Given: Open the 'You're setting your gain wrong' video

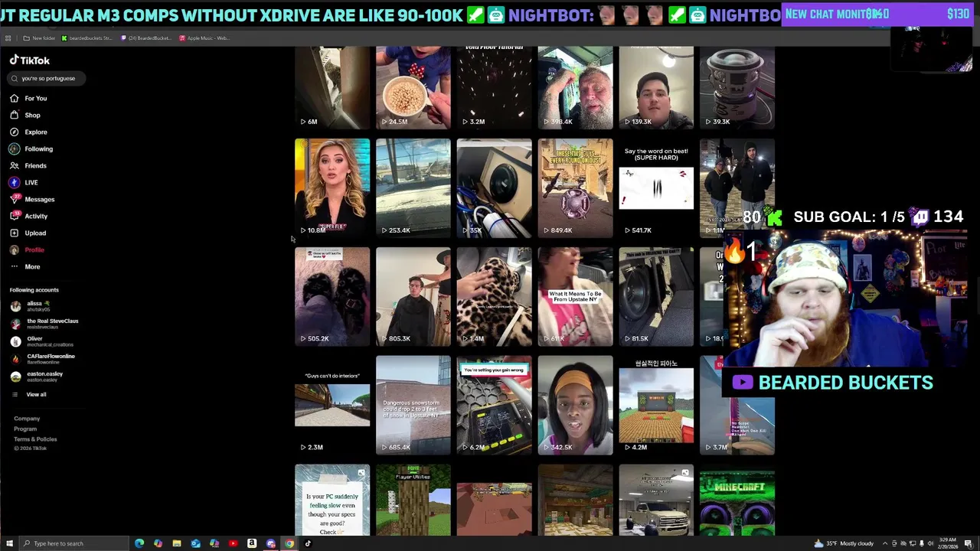Looking at the screenshot, I should point(494,405).
